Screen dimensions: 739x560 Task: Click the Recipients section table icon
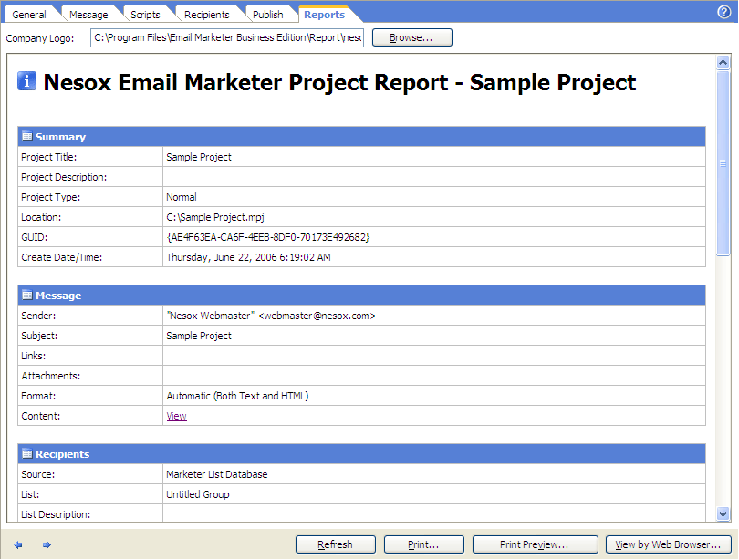pyautogui.click(x=27, y=453)
